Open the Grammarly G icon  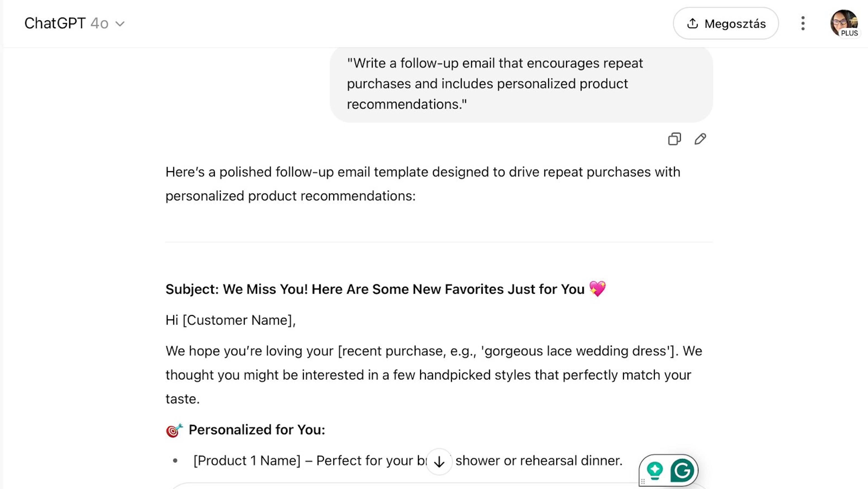pos(682,470)
